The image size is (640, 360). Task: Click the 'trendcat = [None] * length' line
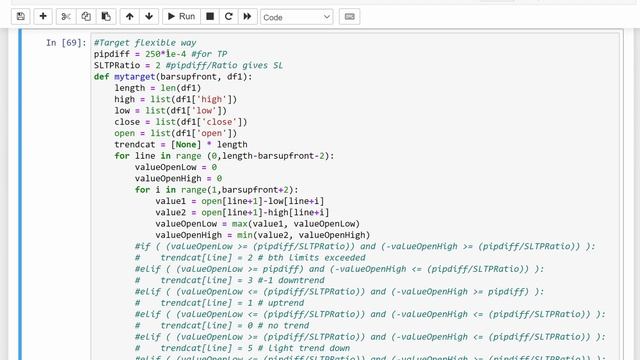(181, 144)
